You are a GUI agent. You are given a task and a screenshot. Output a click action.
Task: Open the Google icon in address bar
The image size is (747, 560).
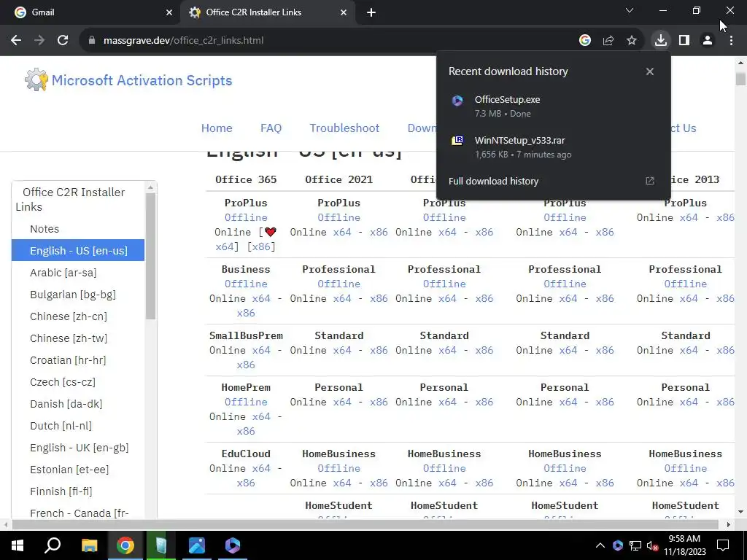tap(584, 41)
